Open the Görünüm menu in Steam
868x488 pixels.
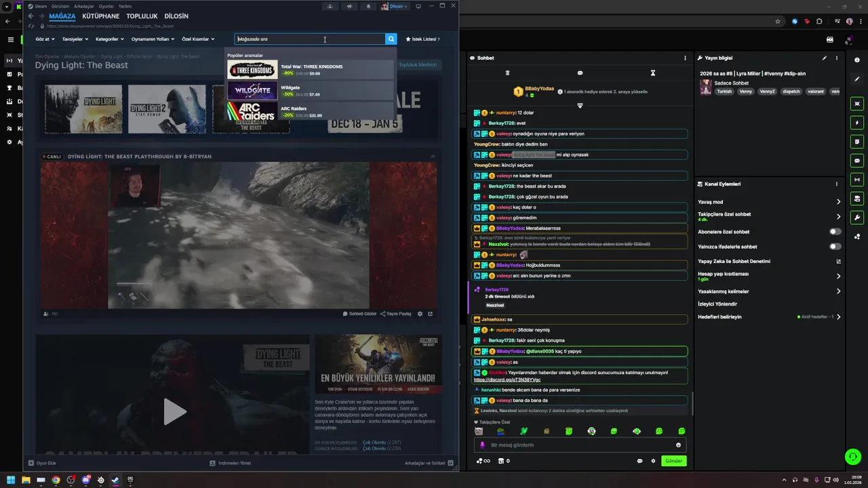point(60,6)
